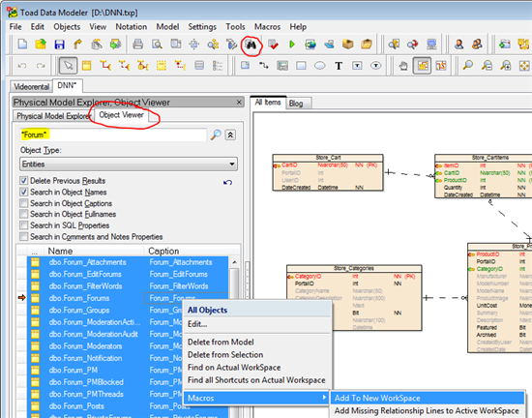
Task: Open the File menu
Action: [15, 27]
